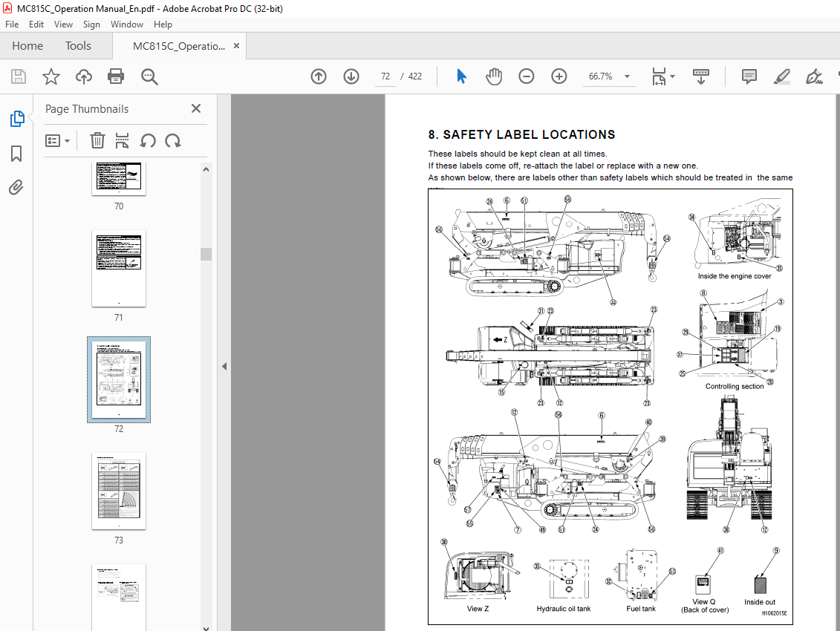Rotate page counterclockwise
Viewport: 840px width, 631px height.
148,141
